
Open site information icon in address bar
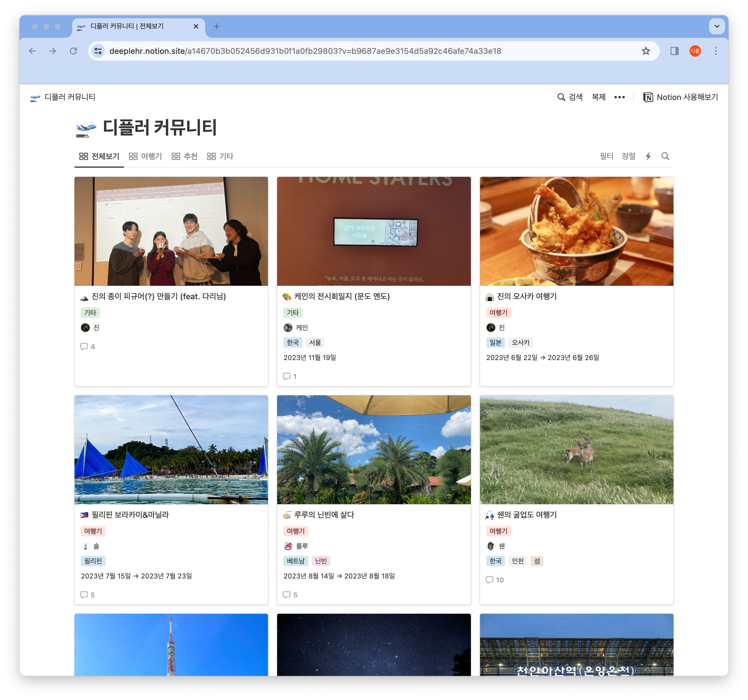(x=98, y=51)
